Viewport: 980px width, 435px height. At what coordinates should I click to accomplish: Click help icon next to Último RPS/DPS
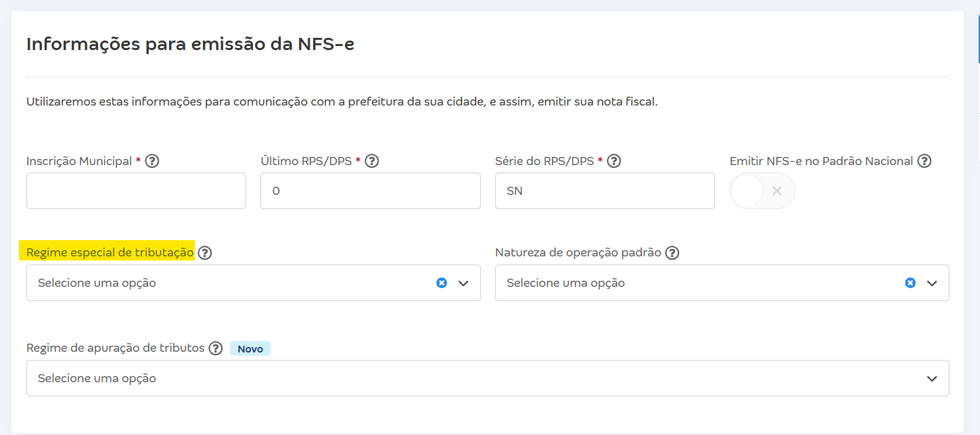(x=371, y=160)
